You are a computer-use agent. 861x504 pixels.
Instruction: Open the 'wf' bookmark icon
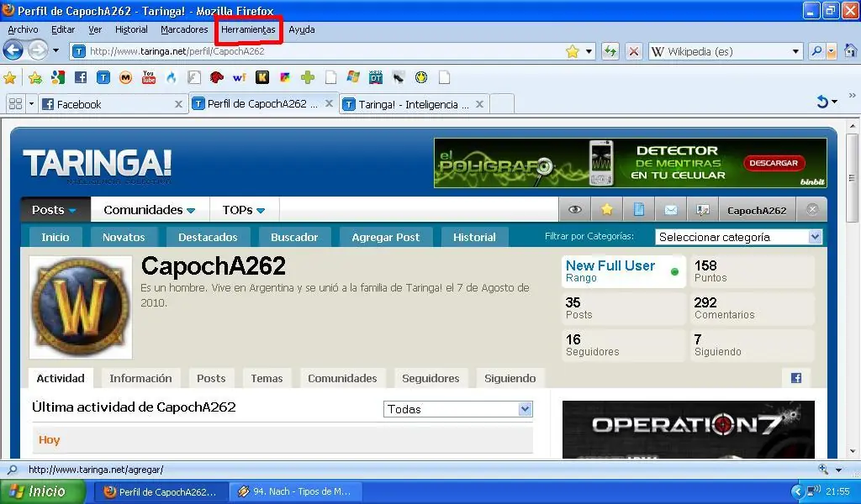[239, 77]
